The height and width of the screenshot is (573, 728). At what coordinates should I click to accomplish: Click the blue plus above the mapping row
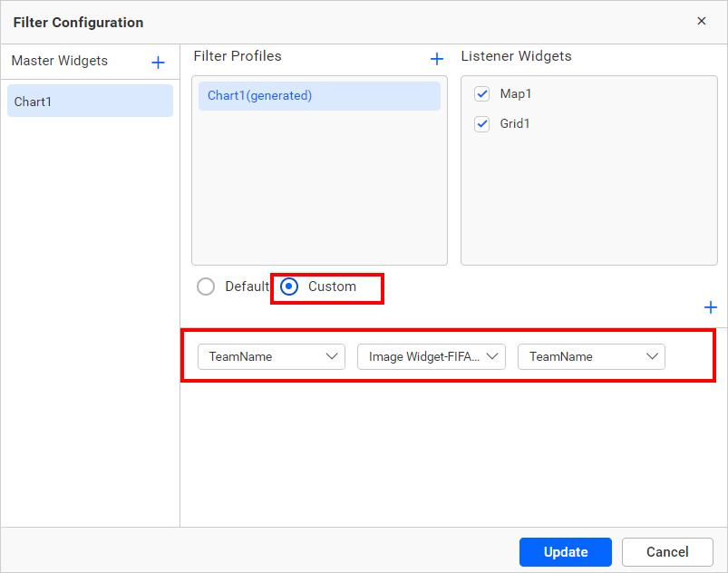[711, 307]
